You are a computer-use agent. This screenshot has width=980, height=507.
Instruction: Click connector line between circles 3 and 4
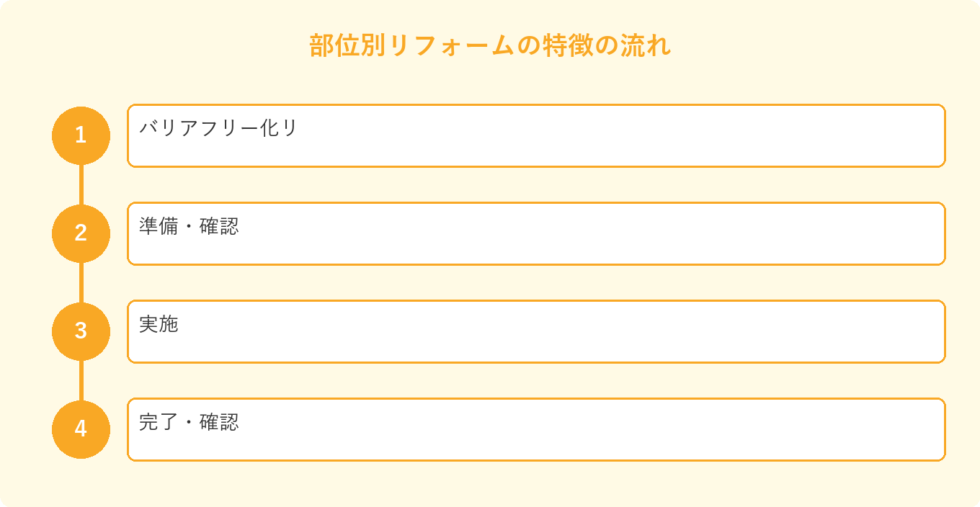(x=81, y=380)
